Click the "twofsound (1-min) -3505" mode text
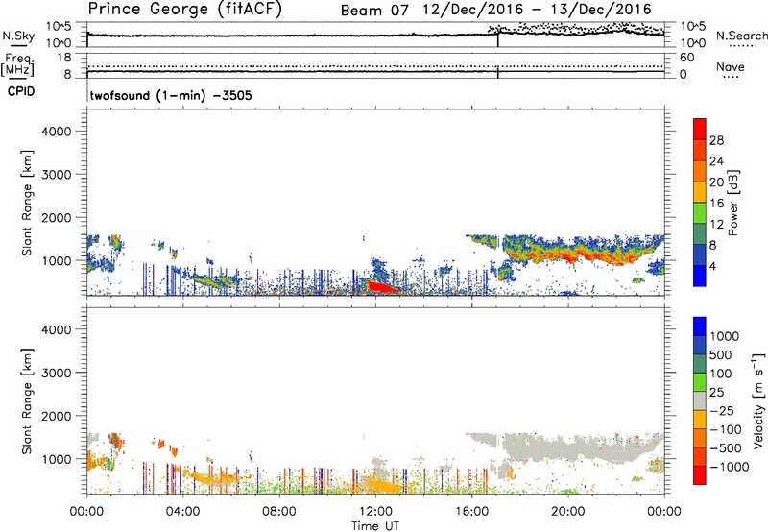Screen dimensions: 768x532 [171, 95]
